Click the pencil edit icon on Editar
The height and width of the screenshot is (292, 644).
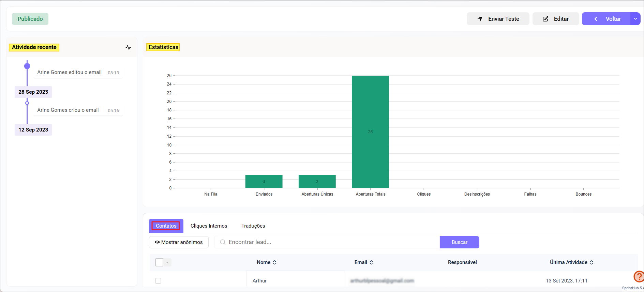[x=545, y=19]
